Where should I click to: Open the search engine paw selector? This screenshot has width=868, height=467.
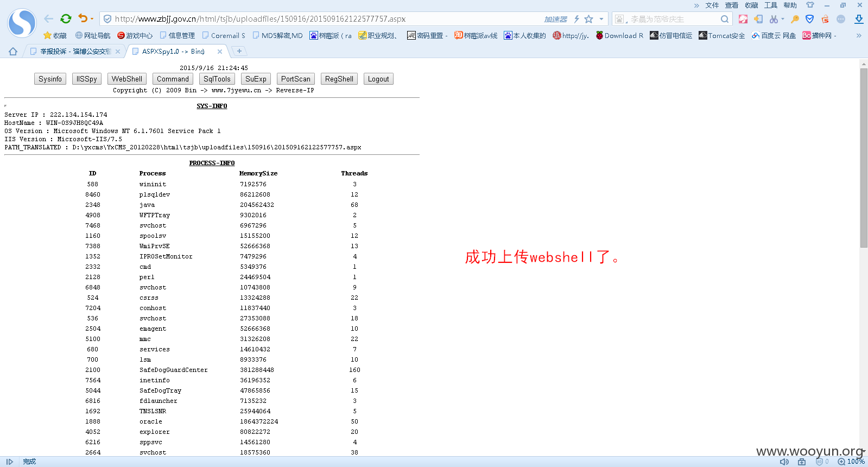[620, 19]
